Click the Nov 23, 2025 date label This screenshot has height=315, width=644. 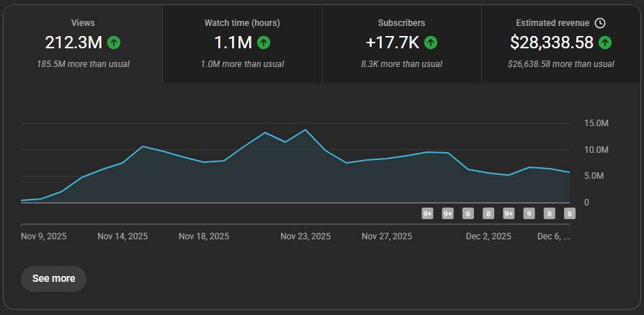click(x=305, y=236)
